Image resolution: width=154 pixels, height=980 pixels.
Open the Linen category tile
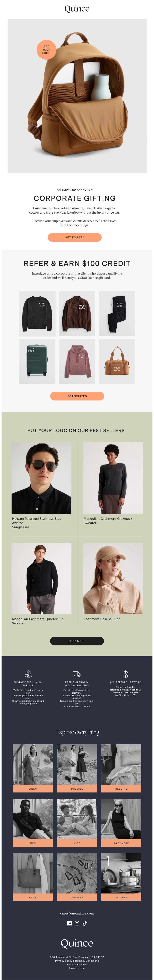tap(33, 768)
